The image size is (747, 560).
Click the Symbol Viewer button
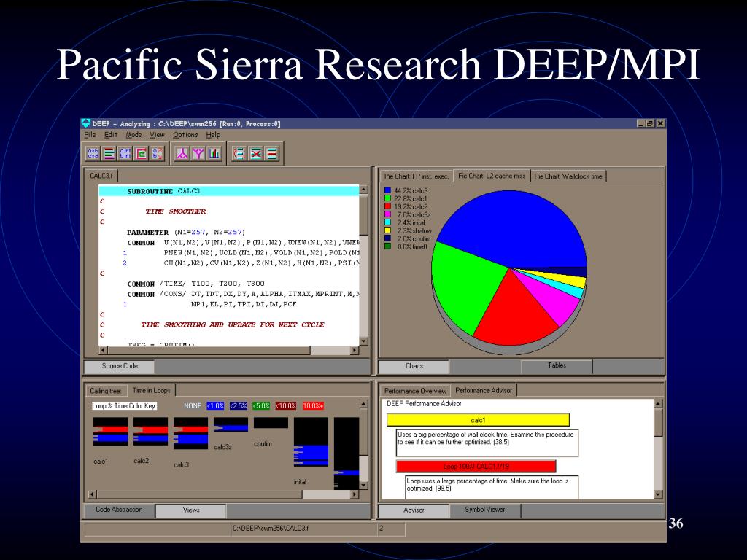point(485,510)
